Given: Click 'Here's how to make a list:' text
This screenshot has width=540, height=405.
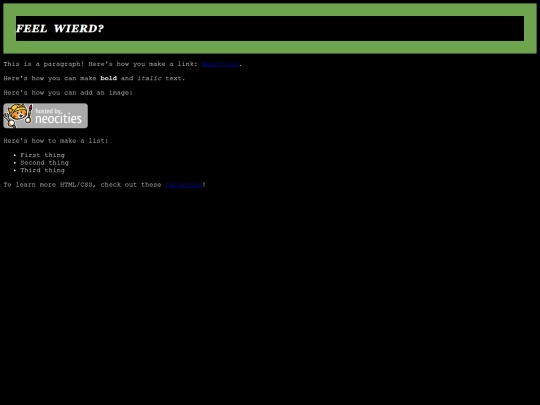Looking at the screenshot, I should coord(56,141).
